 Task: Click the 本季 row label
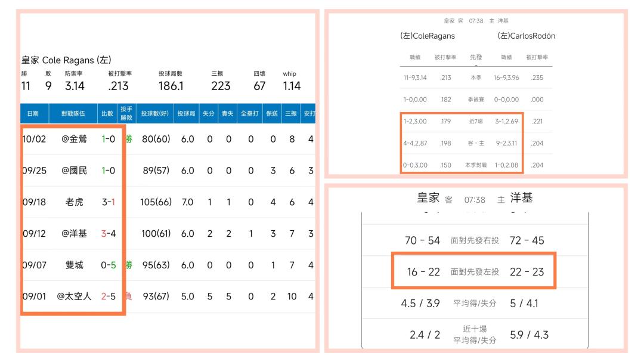[x=476, y=78]
